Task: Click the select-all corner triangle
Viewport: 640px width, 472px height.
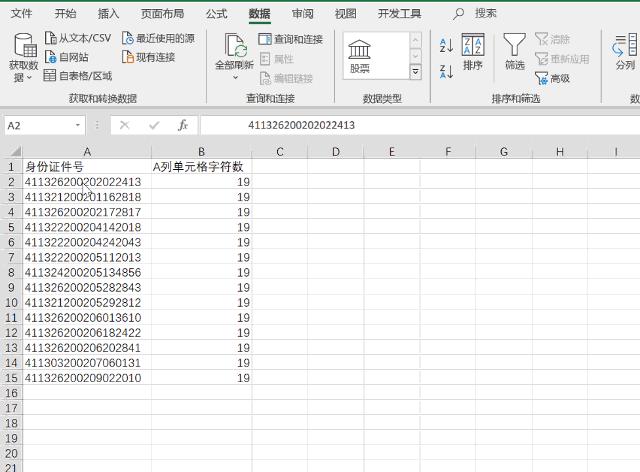Action: (x=16, y=152)
